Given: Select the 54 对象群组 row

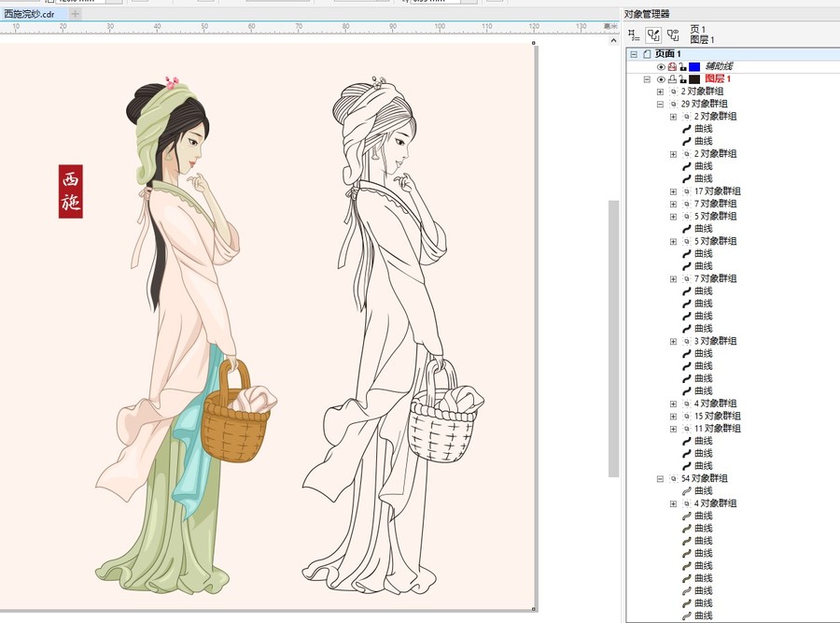Looking at the screenshot, I should coord(704,479).
